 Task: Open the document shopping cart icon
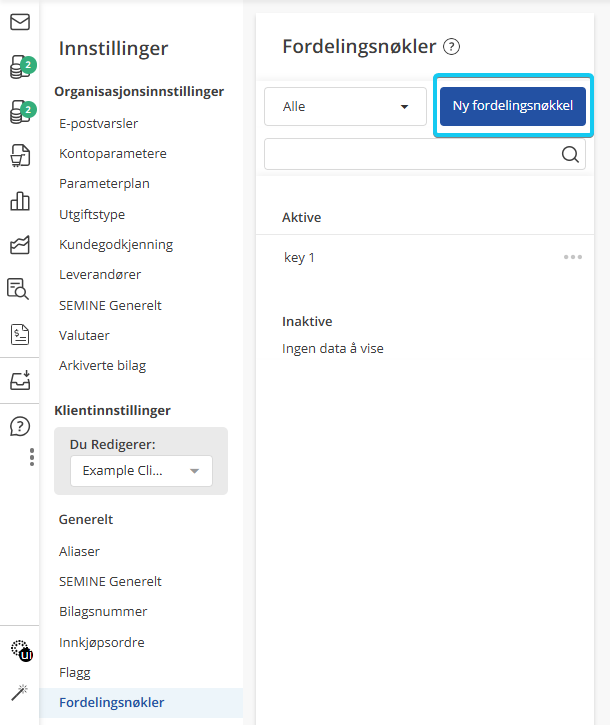click(20, 155)
